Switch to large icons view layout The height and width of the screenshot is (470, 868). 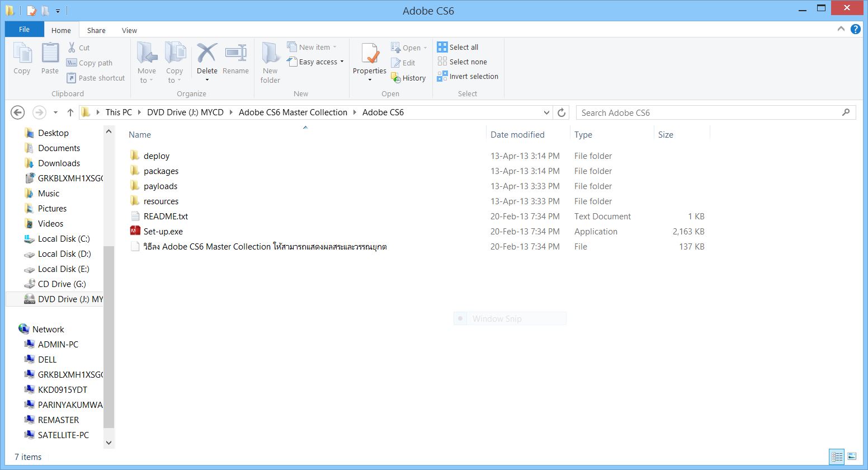[852, 457]
